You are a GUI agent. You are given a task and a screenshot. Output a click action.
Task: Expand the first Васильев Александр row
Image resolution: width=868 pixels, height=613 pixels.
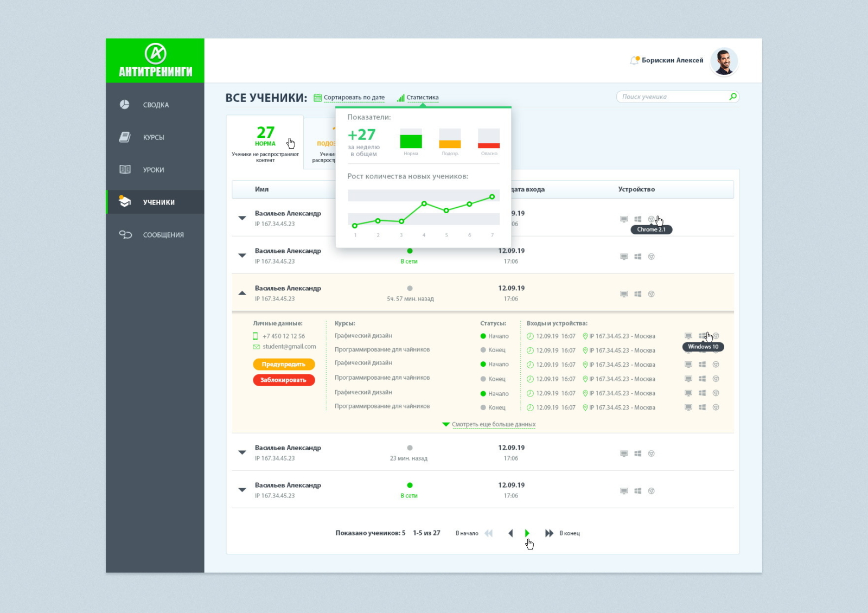[x=242, y=218]
